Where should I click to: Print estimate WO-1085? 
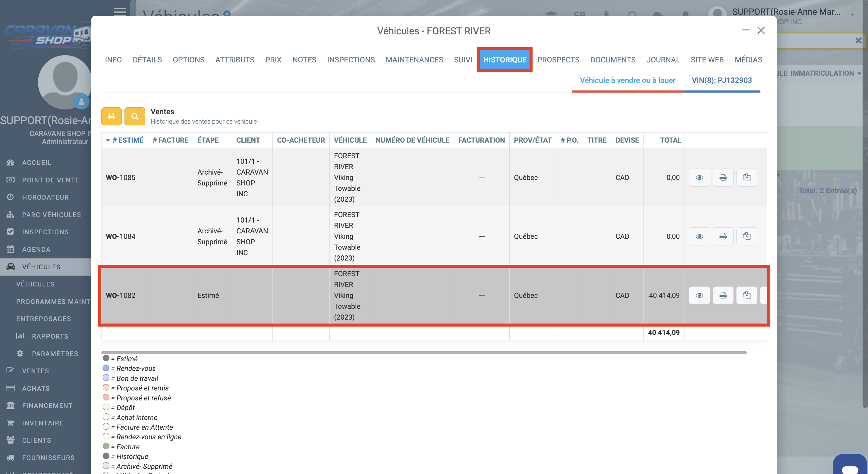tap(723, 177)
